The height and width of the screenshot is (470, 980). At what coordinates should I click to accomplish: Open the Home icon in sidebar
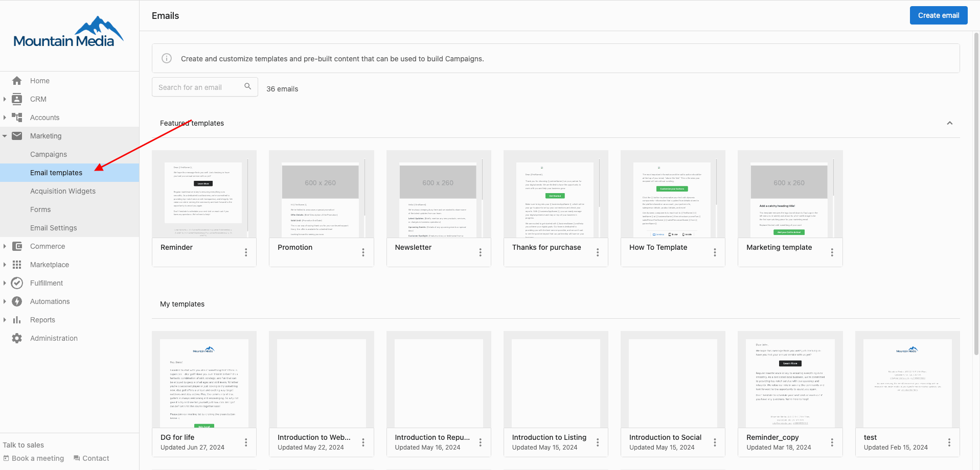pos(17,81)
